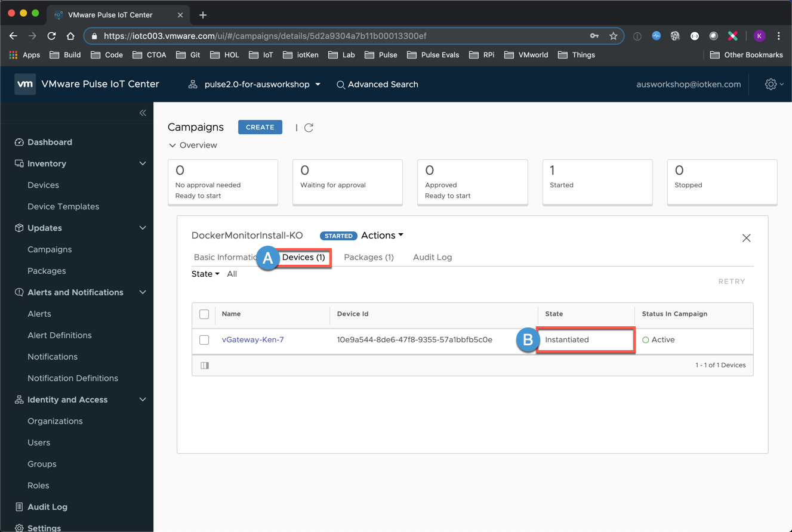Switch to the Audit Log tab

(x=432, y=257)
